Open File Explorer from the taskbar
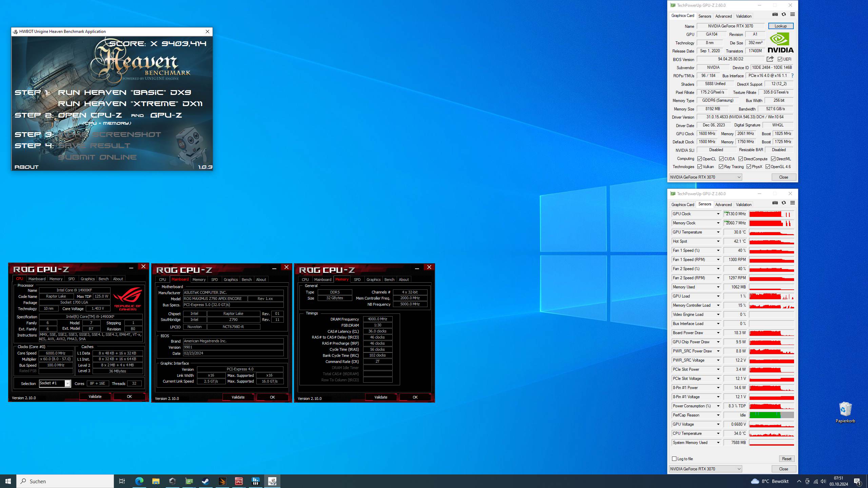Viewport: 868px width, 488px height. click(156, 481)
